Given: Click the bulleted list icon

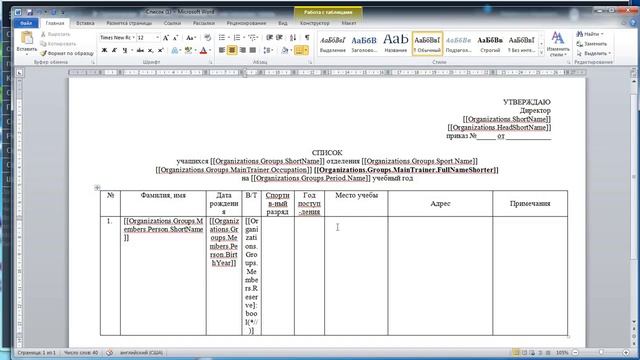Looking at the screenshot, I should (222, 38).
